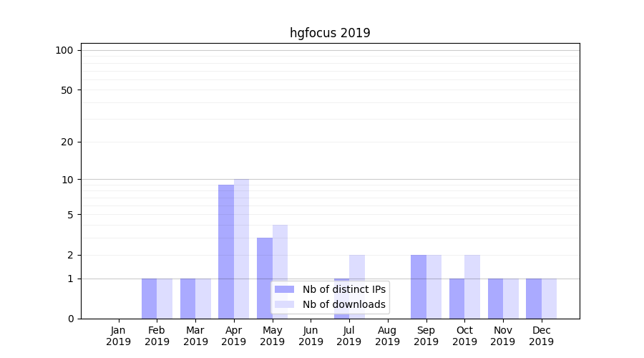This screenshot has height=358, width=644.
Task: Select the Nb of distinct IPs legend label
Action: [343, 289]
